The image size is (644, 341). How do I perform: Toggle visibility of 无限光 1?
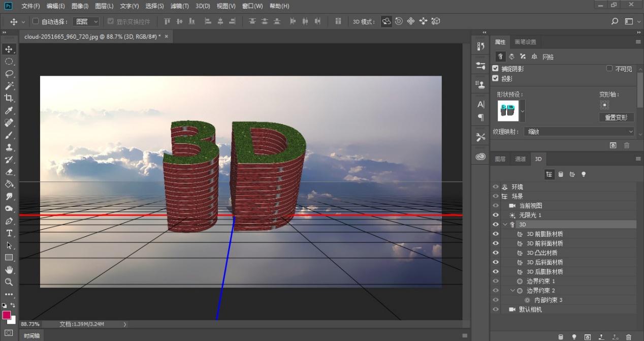click(495, 215)
